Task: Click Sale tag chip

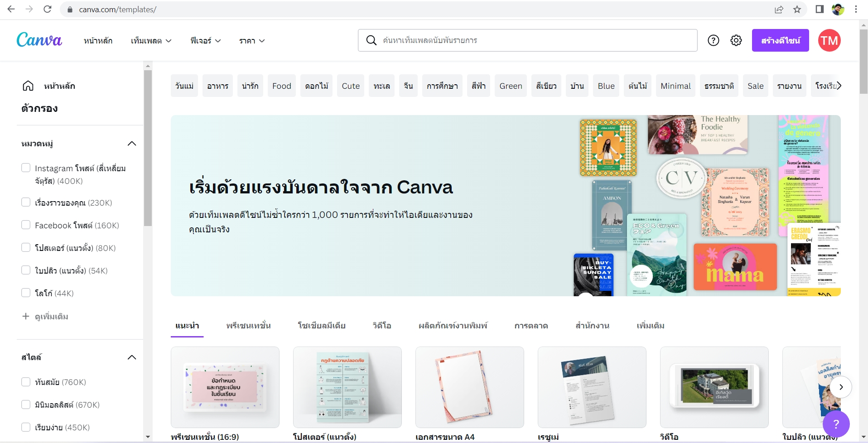Action: [755, 86]
